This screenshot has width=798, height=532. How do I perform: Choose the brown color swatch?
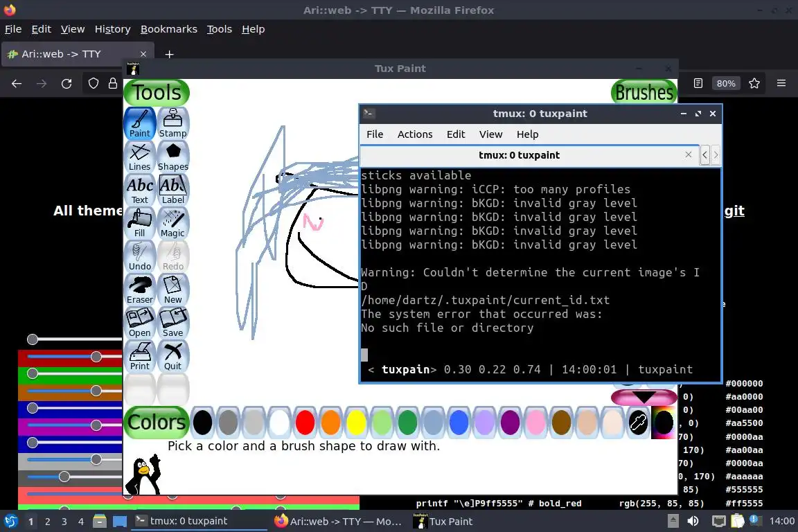click(x=561, y=423)
